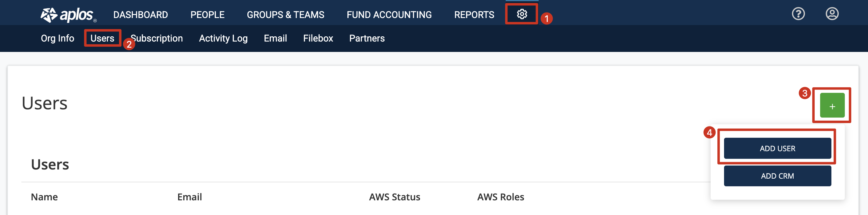
Task: Open the Reports menu
Action: click(474, 15)
